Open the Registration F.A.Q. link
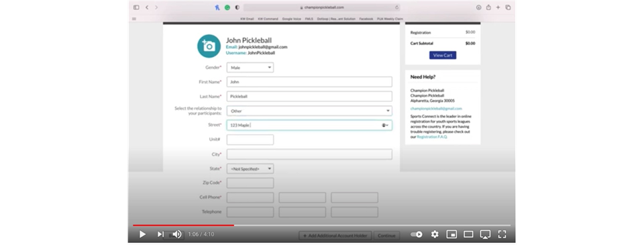 (x=431, y=137)
